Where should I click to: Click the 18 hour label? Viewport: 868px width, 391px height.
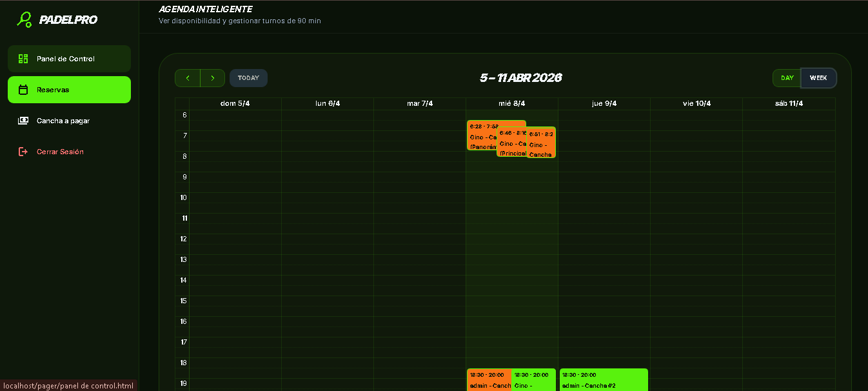coord(184,363)
